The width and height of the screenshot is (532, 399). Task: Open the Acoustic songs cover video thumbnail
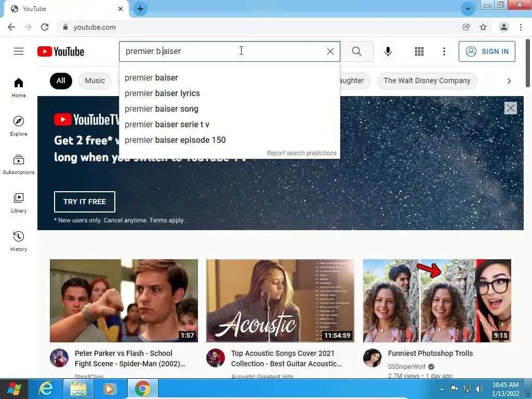click(280, 301)
